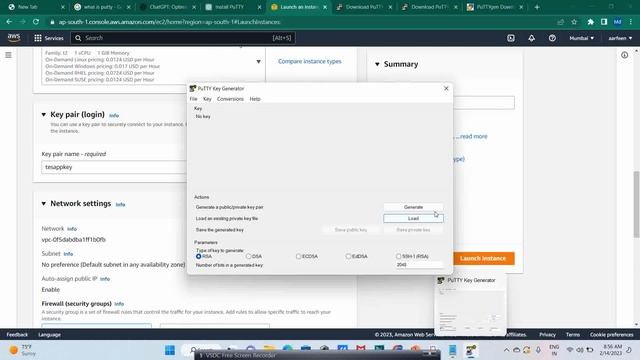This screenshot has width=640, height=360.
Task: Open Info link next to Auto-assign public IP
Action: coord(105,279)
